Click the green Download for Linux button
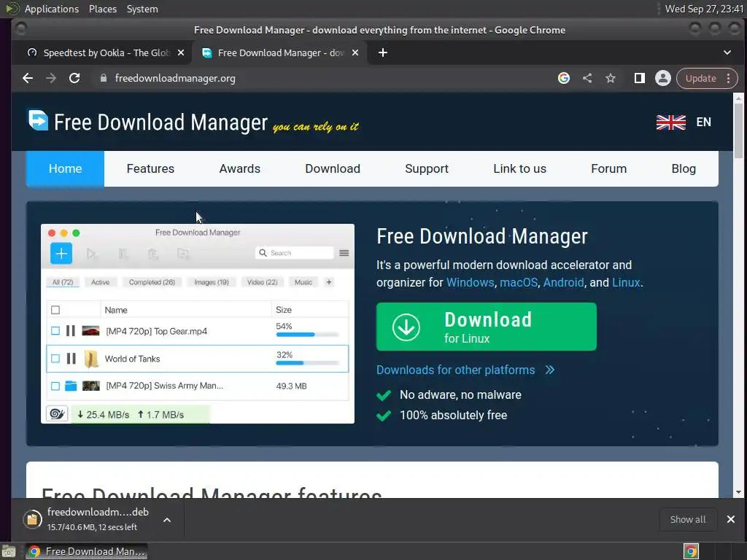The width and height of the screenshot is (747, 560). pyautogui.click(x=487, y=327)
